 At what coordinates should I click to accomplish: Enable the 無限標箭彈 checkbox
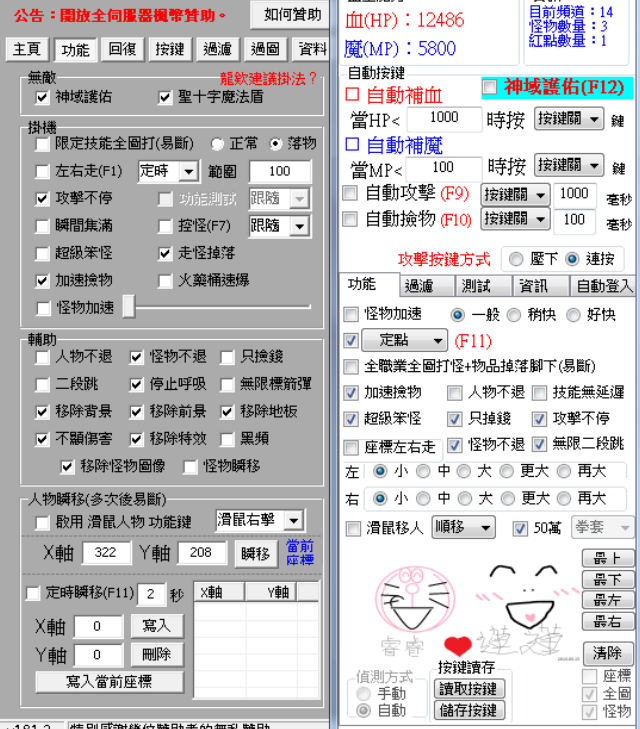pyautogui.click(x=227, y=384)
